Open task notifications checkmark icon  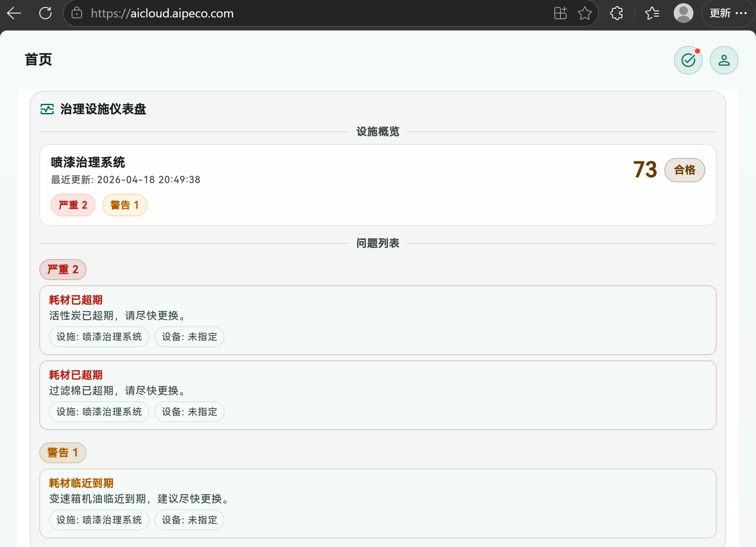[x=688, y=60]
